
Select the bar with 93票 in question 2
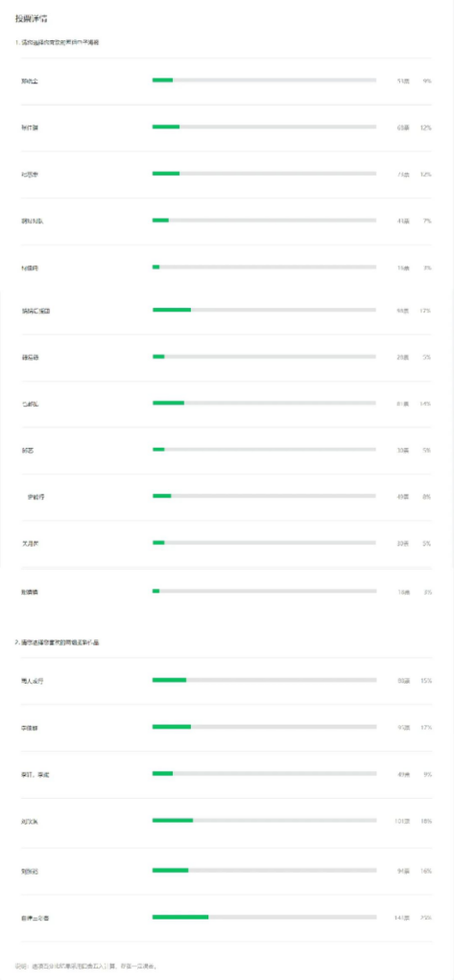pyautogui.click(x=264, y=727)
